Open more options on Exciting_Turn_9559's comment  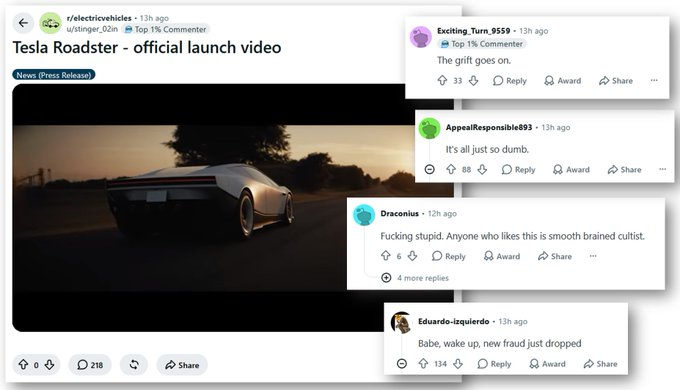tap(654, 80)
